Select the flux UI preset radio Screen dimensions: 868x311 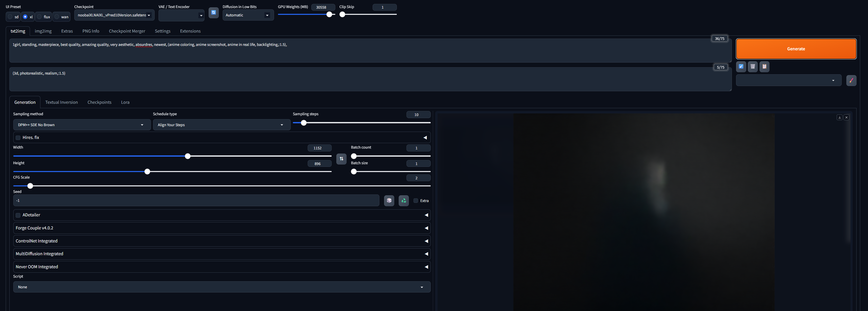(x=39, y=17)
